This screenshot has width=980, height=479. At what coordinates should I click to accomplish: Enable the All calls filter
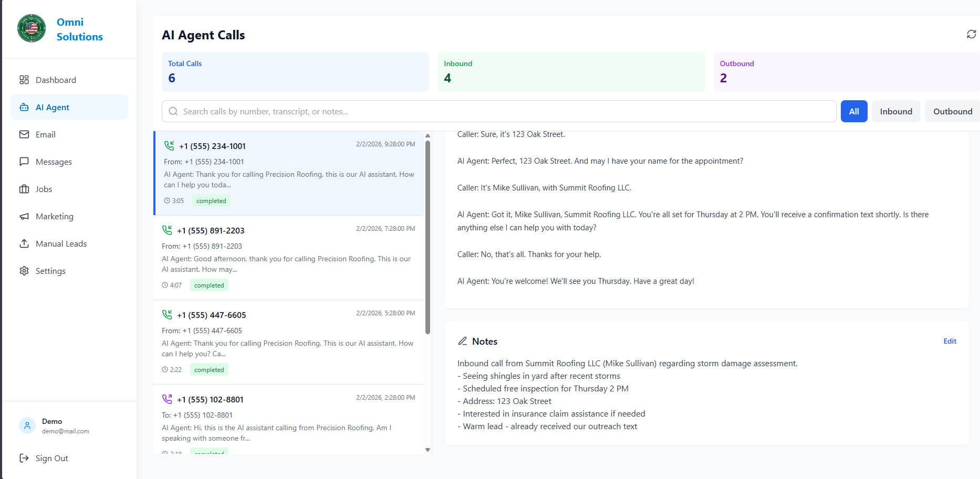point(853,111)
